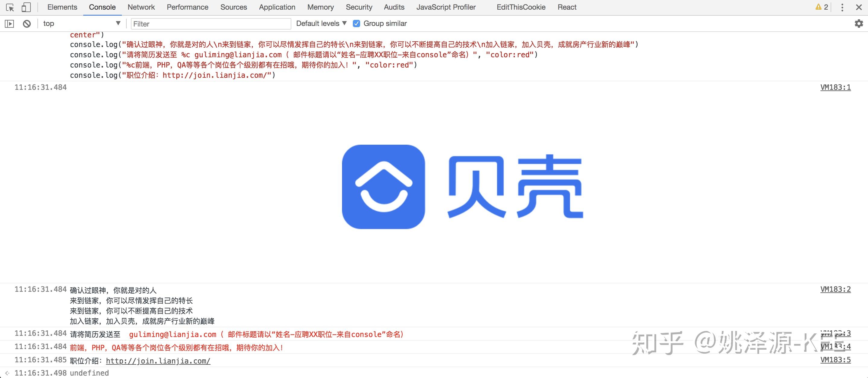Viewport: 868px width, 378px height.
Task: Click the warnings counter badge
Action: (x=822, y=7)
